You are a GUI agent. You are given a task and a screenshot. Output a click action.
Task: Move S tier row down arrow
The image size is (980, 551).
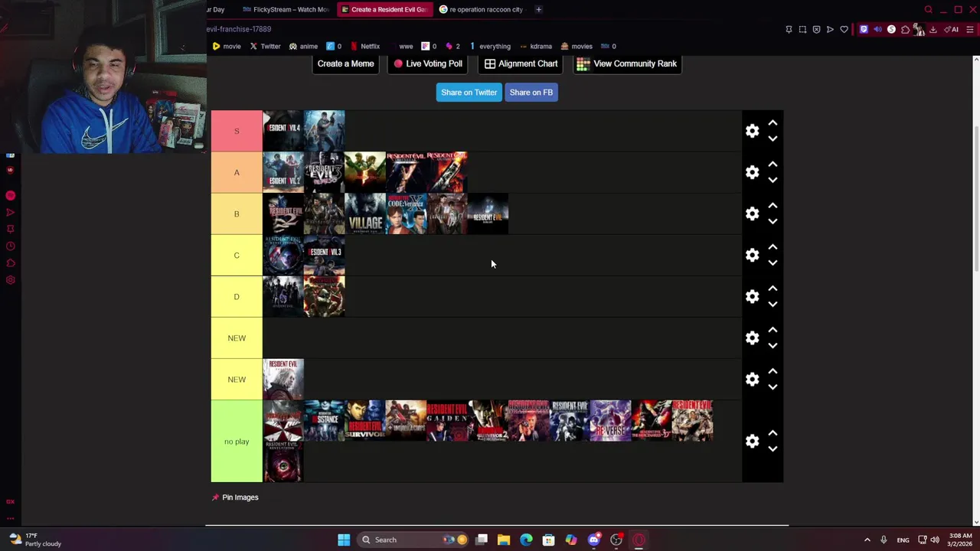773,139
